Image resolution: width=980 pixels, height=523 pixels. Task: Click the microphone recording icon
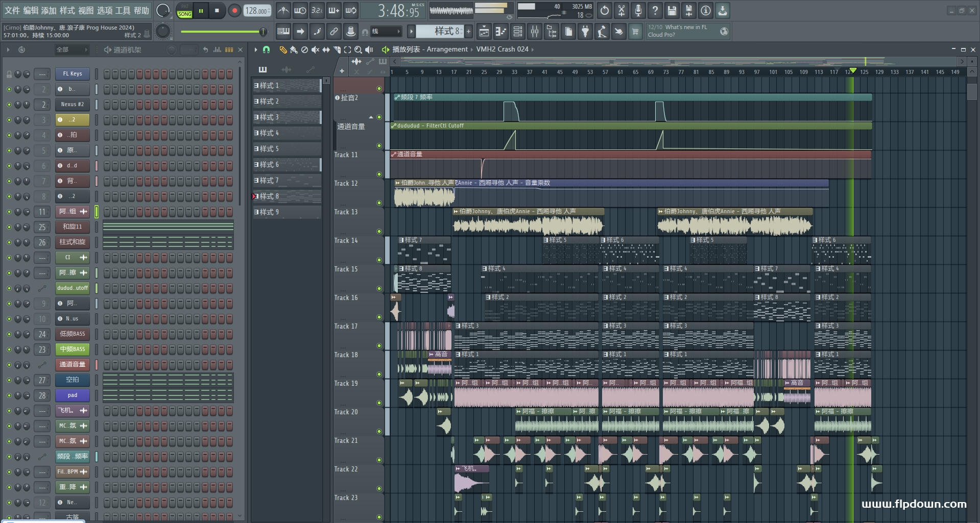click(638, 10)
